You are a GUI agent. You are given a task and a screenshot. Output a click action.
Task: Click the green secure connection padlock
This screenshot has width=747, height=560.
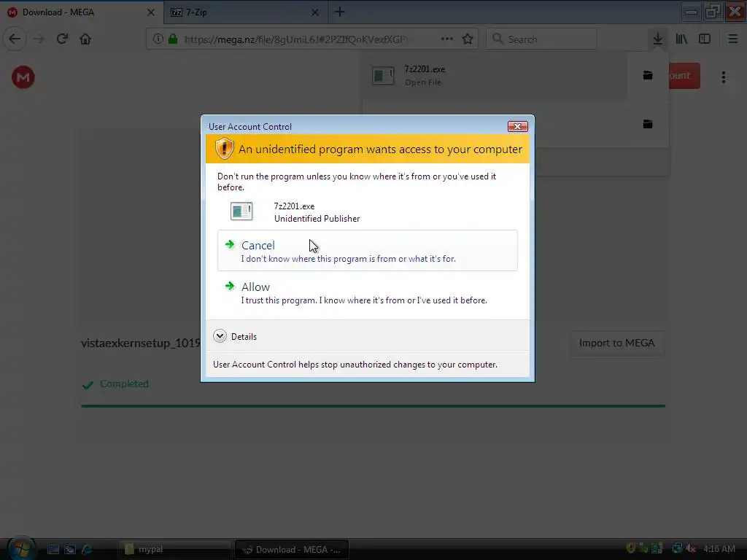coord(173,39)
